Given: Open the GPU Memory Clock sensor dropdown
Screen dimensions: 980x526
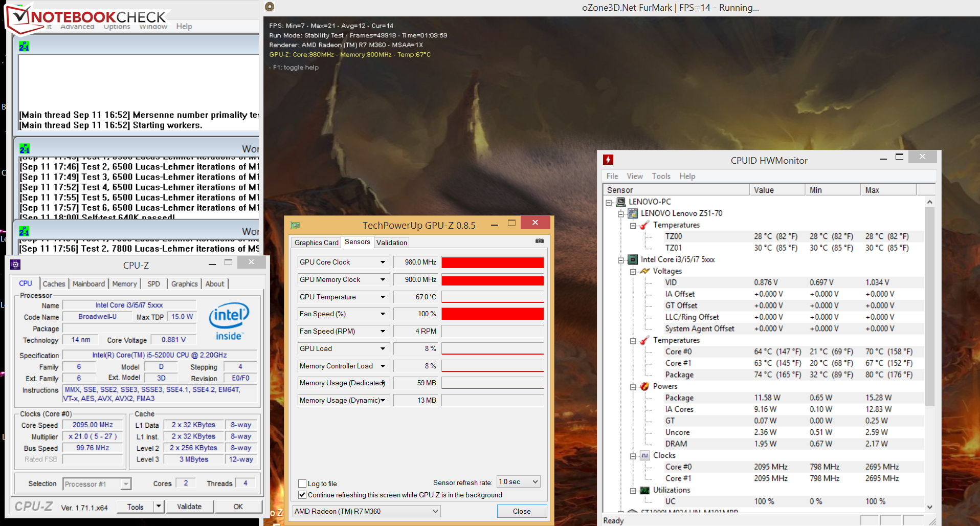Looking at the screenshot, I should (383, 279).
